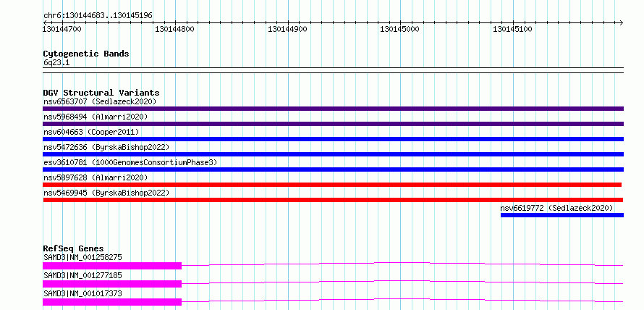The width and height of the screenshot is (644, 310).
Task: Open SAMD3|NM_001258275 transcript label
Action: (x=82, y=257)
